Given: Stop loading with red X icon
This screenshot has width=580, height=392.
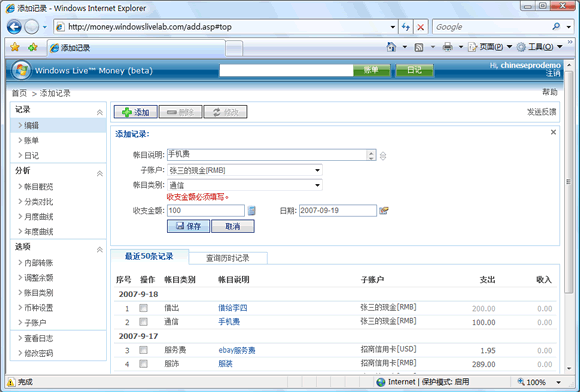Looking at the screenshot, I should (x=421, y=27).
